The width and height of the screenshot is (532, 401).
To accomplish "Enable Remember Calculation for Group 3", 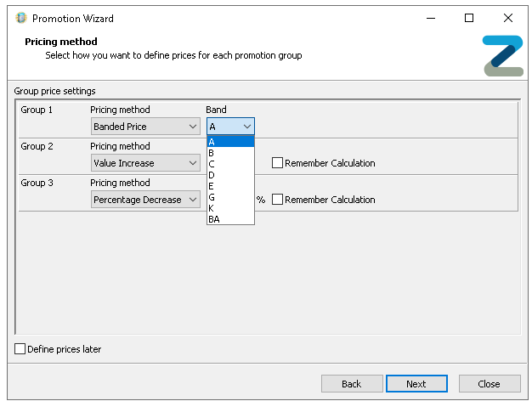I will 277,200.
